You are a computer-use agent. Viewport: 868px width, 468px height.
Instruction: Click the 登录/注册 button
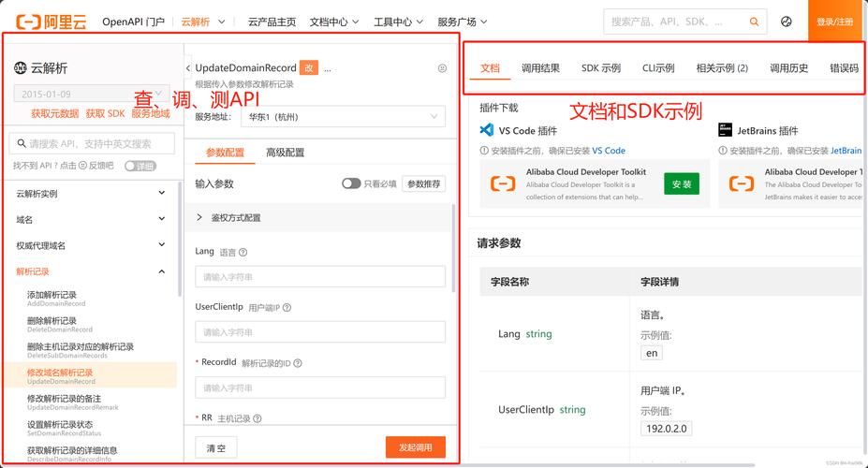point(835,21)
